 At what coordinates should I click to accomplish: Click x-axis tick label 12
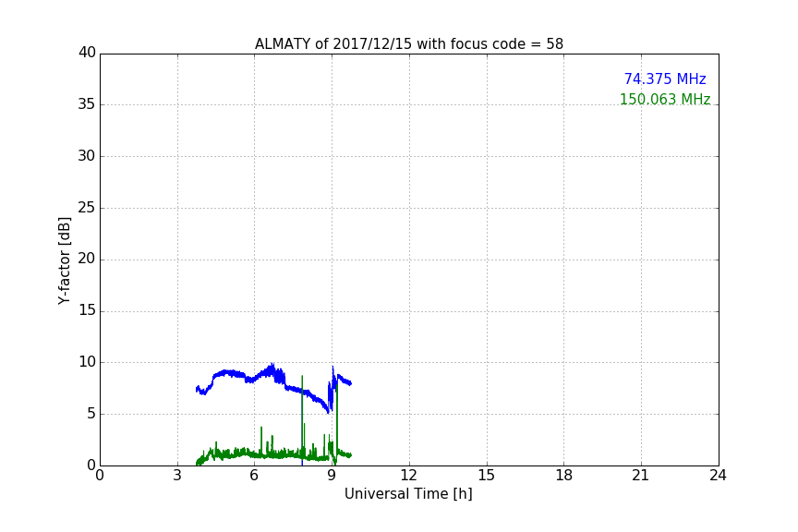pos(409,476)
